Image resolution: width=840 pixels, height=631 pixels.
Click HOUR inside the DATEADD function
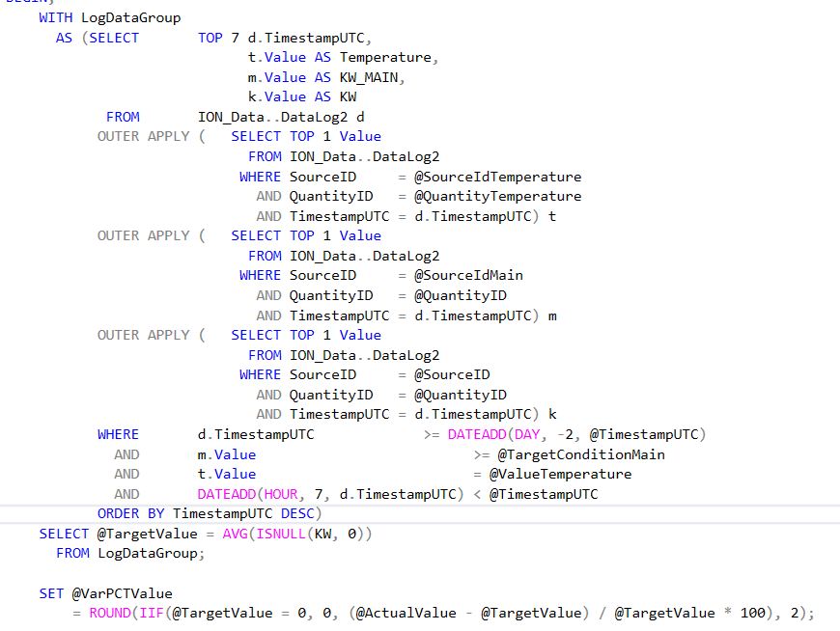[281, 494]
